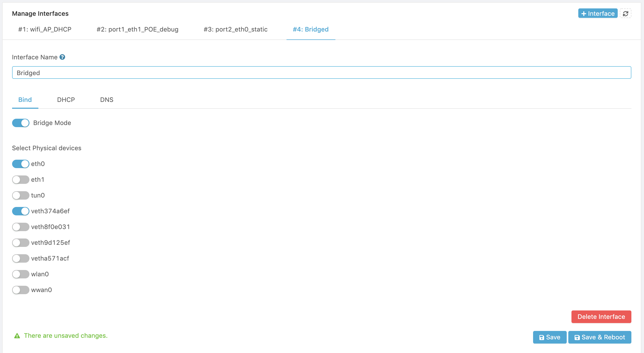The image size is (644, 353).
Task: Enable wlan0 physical device toggle
Action: point(21,274)
